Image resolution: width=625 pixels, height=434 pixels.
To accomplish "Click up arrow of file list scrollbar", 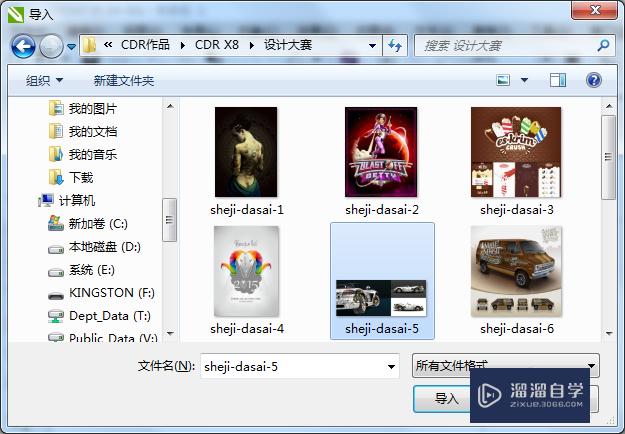I will (x=609, y=106).
